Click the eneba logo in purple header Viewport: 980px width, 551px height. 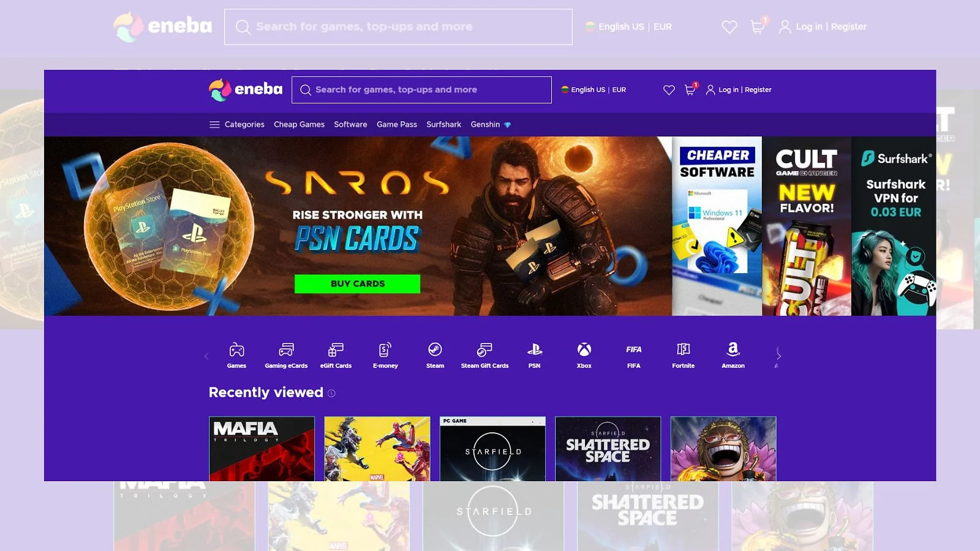(x=246, y=89)
